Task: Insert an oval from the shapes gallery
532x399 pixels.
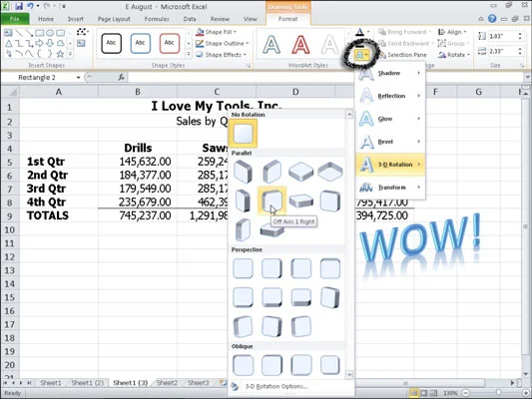Action: (50, 33)
